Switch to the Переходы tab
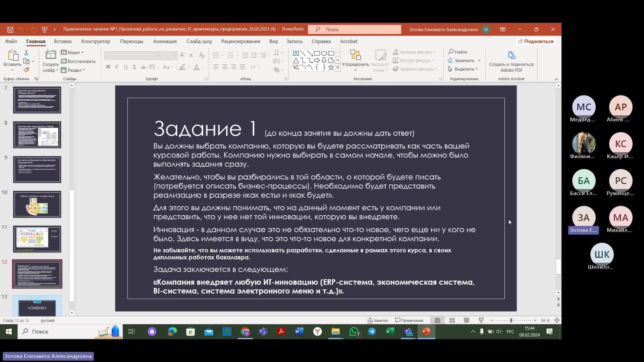 tap(131, 41)
